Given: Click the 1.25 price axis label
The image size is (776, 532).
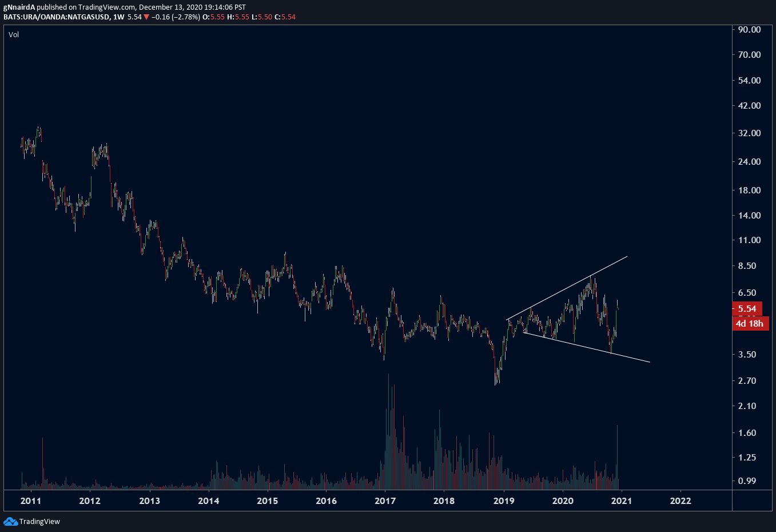Looking at the screenshot, I should click(x=747, y=458).
